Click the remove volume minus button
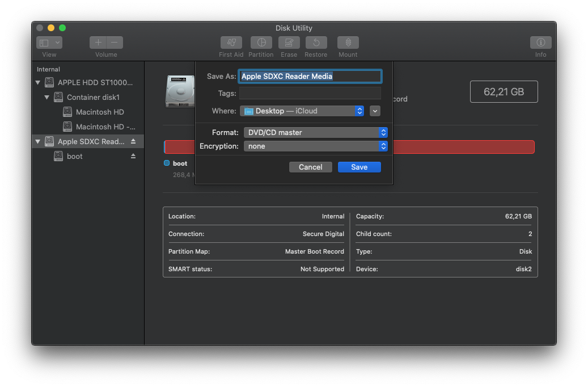Screen dimensions: 588x387 coord(115,43)
